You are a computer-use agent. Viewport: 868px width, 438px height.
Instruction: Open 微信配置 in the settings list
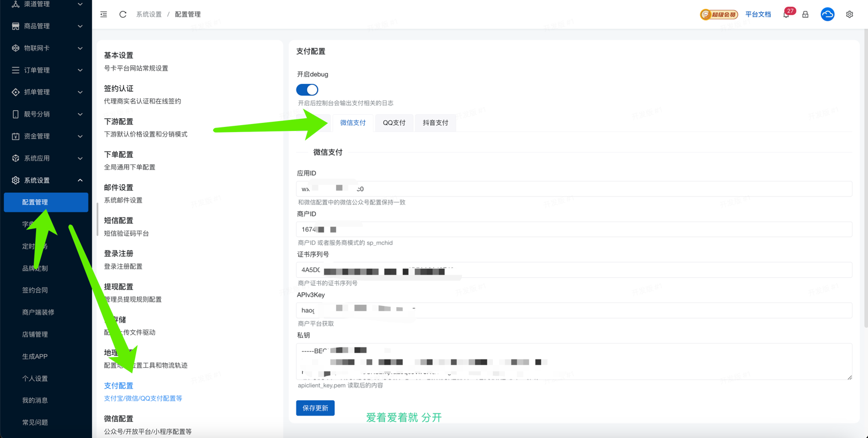coord(118,419)
